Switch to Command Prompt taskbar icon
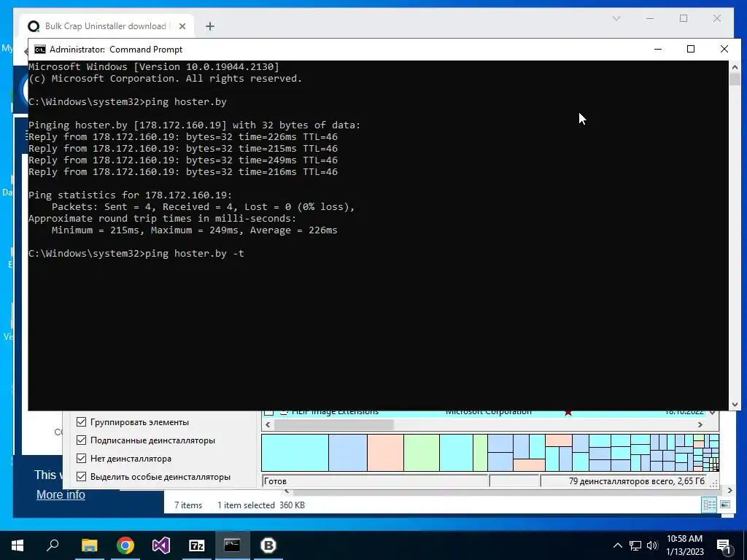747x560 pixels. tap(233, 545)
